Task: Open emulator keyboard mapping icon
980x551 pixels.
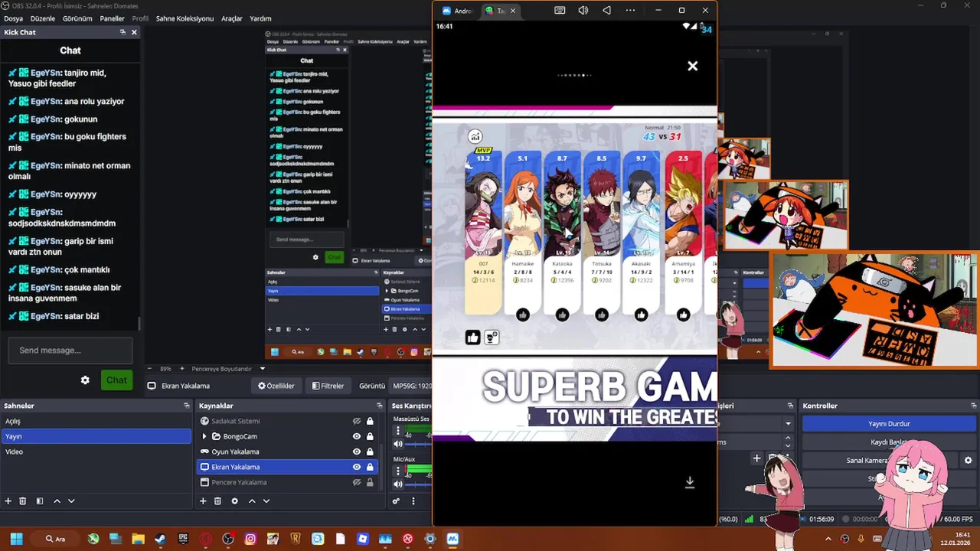Action: pos(560,11)
